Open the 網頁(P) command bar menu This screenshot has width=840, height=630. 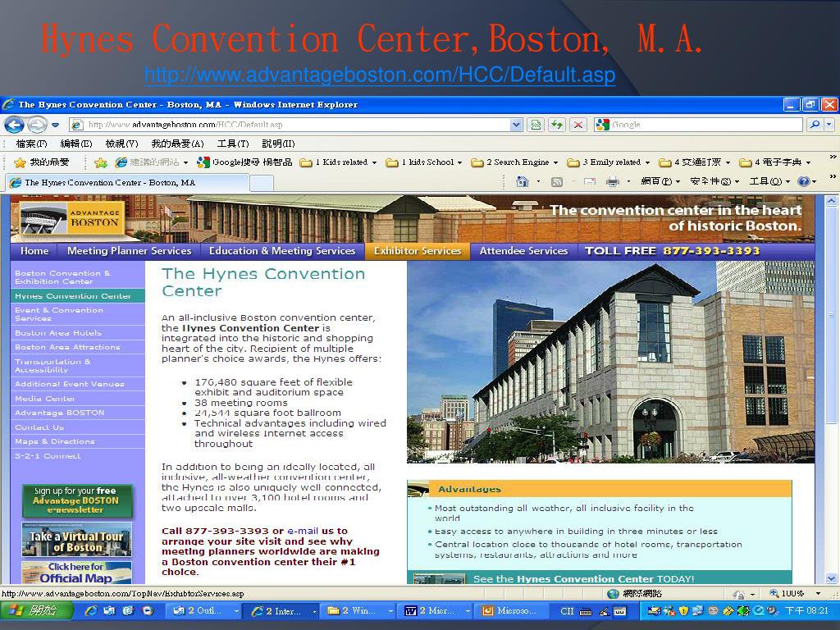tap(660, 181)
